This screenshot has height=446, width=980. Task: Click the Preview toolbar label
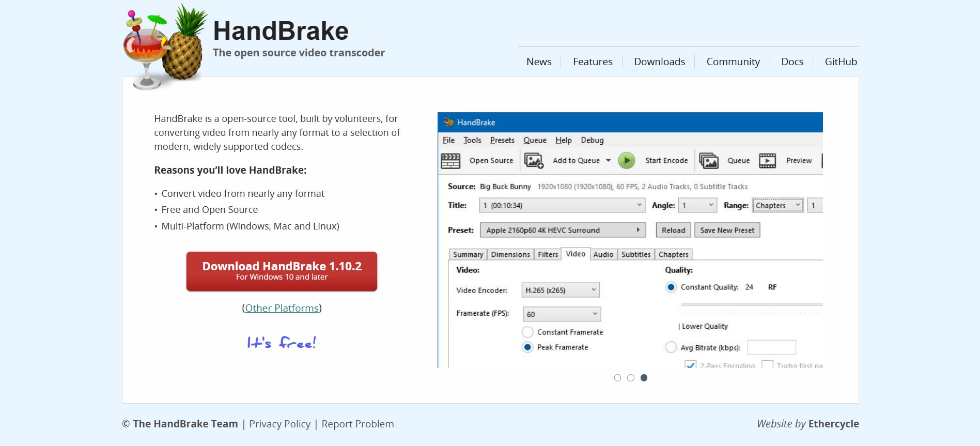coord(799,161)
